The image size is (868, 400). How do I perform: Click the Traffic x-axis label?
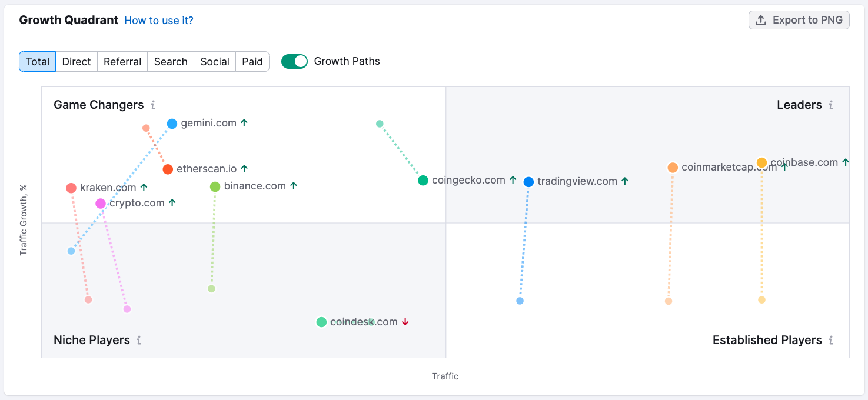coord(445,376)
